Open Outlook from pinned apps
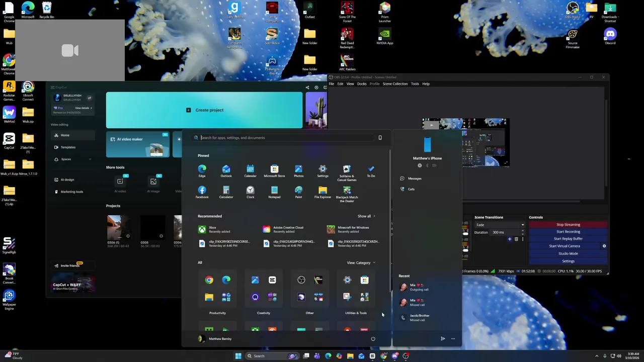The width and height of the screenshot is (644, 362). (226, 171)
